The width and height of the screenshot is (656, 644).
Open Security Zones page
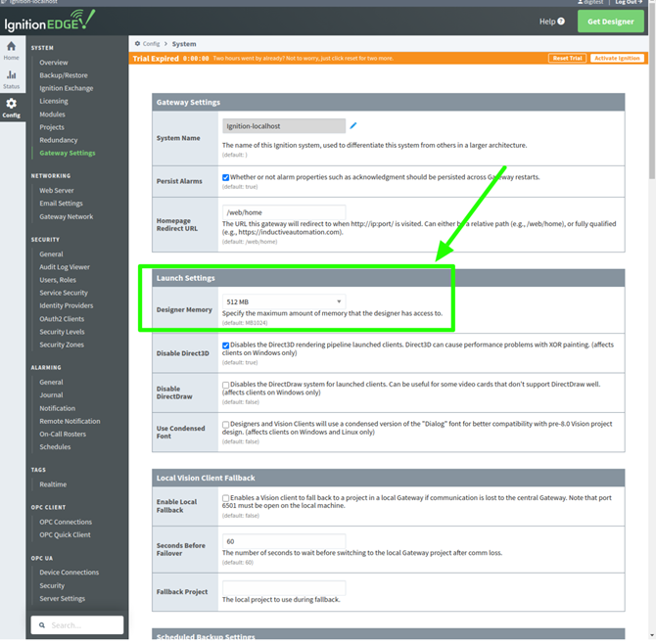click(x=62, y=345)
